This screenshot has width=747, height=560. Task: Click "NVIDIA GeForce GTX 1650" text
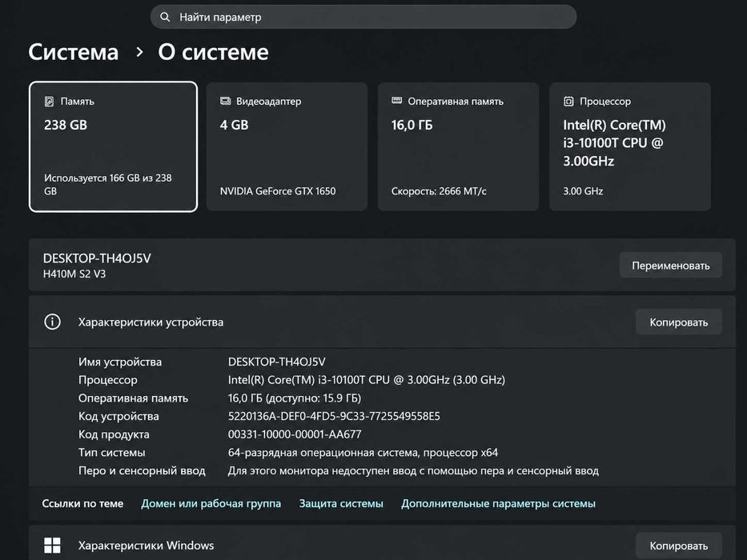point(278,191)
